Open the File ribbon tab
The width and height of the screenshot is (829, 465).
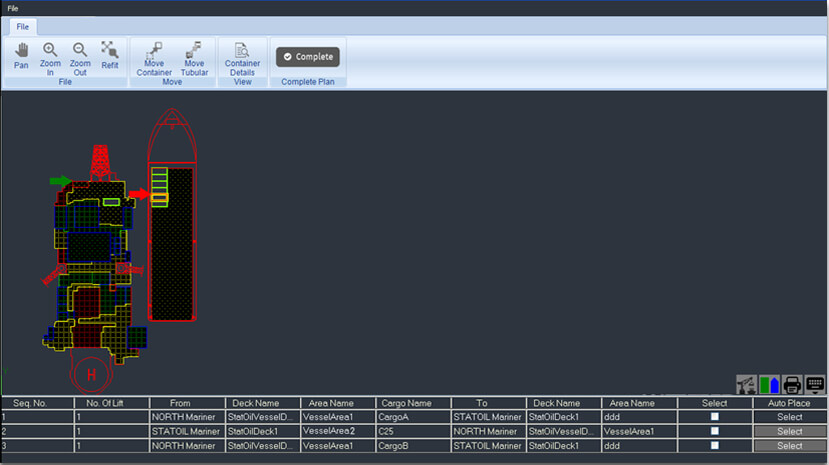pyautogui.click(x=22, y=26)
